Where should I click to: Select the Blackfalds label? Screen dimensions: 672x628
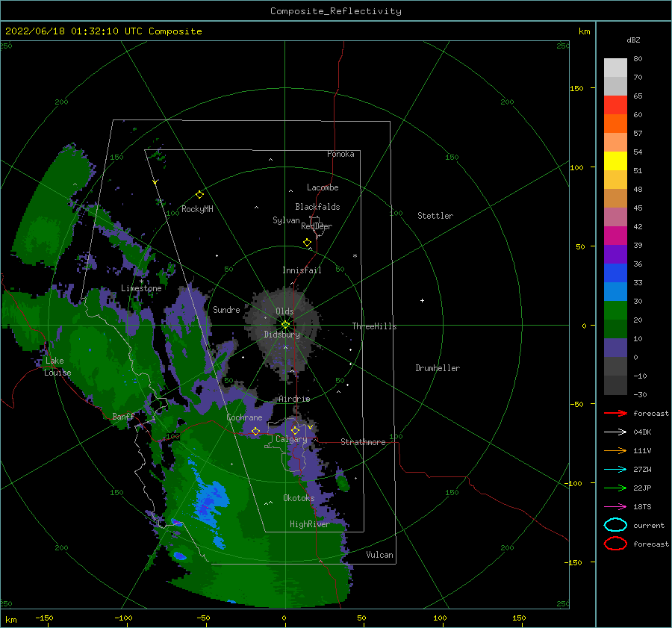317,207
